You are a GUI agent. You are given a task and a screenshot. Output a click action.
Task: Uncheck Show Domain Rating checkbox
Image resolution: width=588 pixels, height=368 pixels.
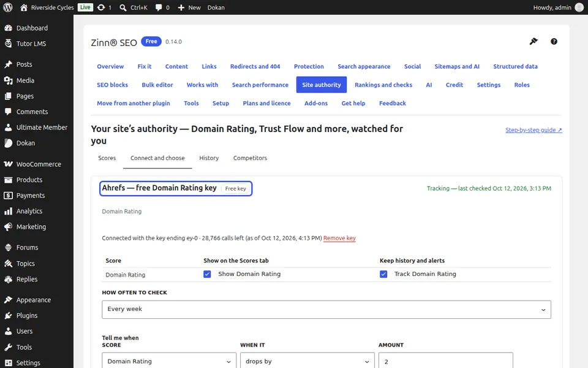(207, 274)
